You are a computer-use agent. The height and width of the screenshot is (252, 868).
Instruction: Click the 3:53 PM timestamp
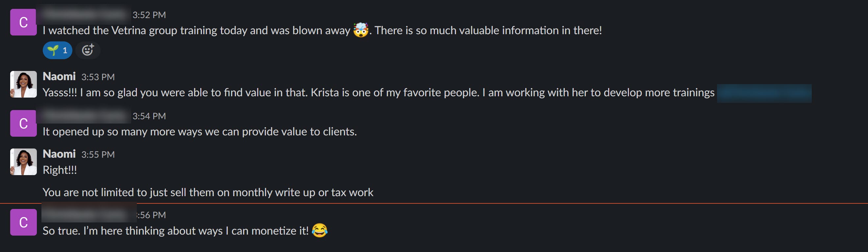[x=98, y=77]
